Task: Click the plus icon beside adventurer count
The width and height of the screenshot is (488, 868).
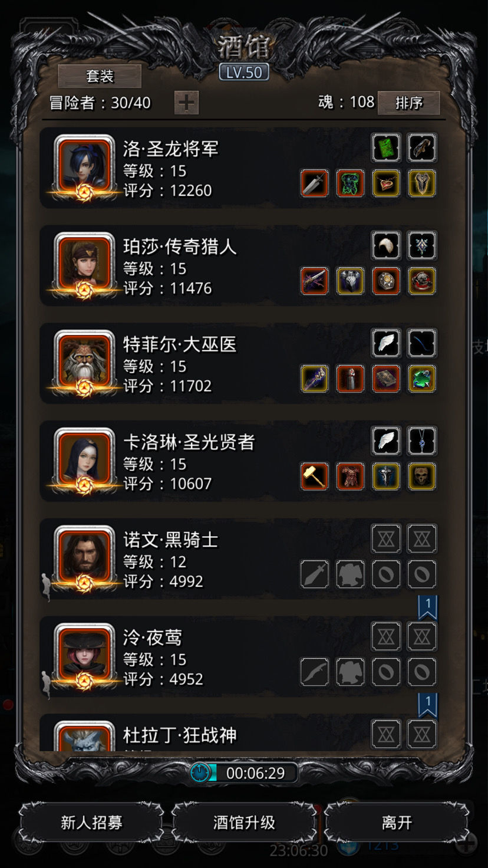Action: point(186,103)
